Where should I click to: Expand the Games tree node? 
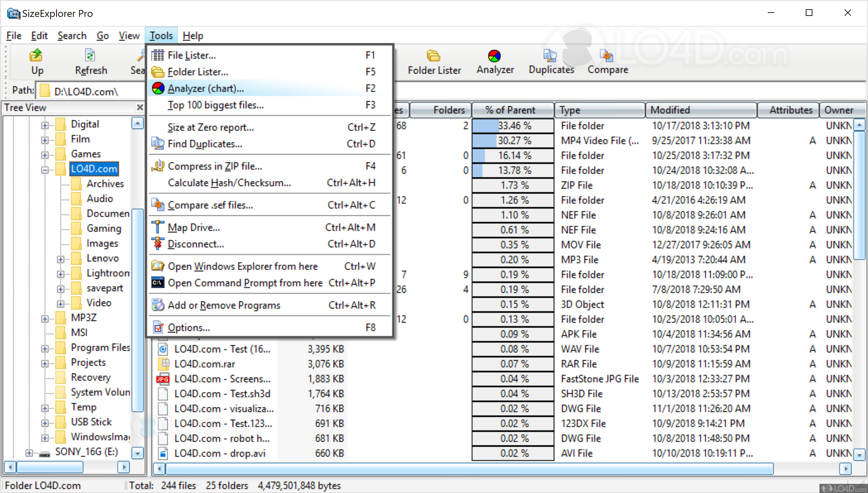(45, 155)
